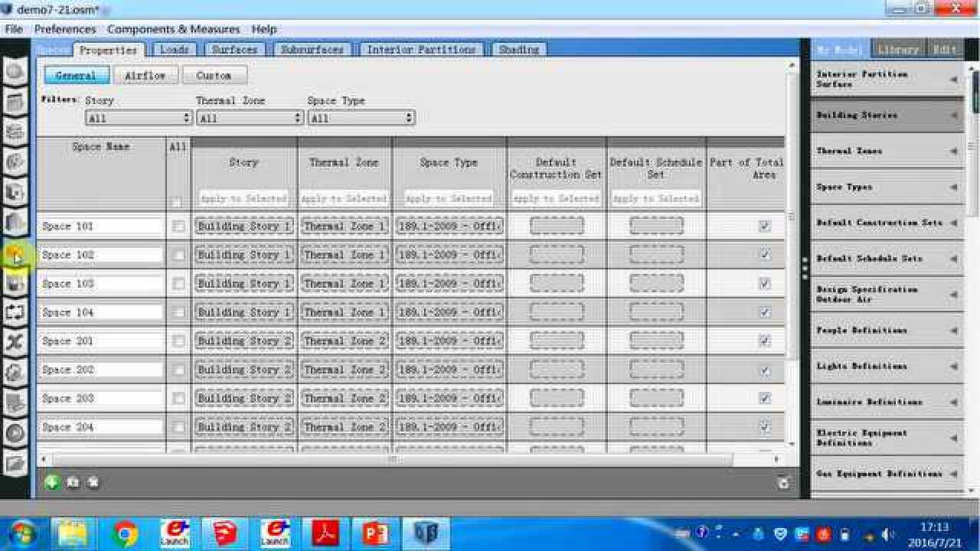Viewport: 980px width, 551px height.
Task: Add a new space with green plus
Action: pyautogui.click(x=52, y=482)
